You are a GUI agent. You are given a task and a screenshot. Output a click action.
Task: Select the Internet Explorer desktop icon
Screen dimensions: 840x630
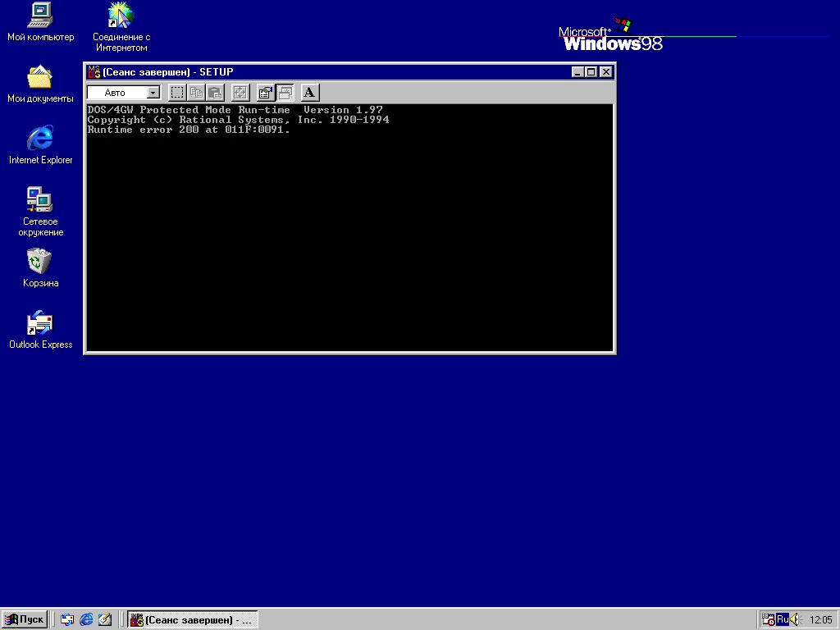pos(40,145)
